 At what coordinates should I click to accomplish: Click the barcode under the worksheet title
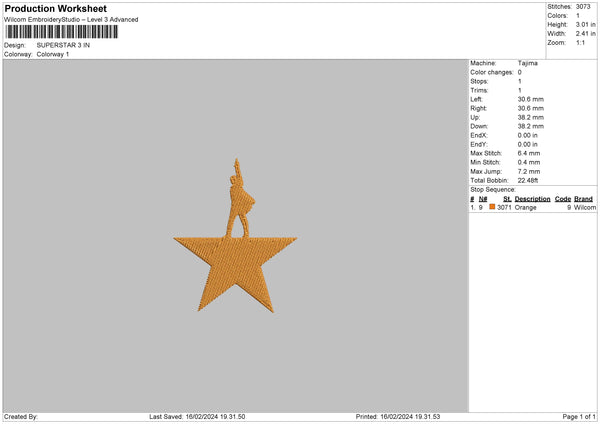[62, 32]
